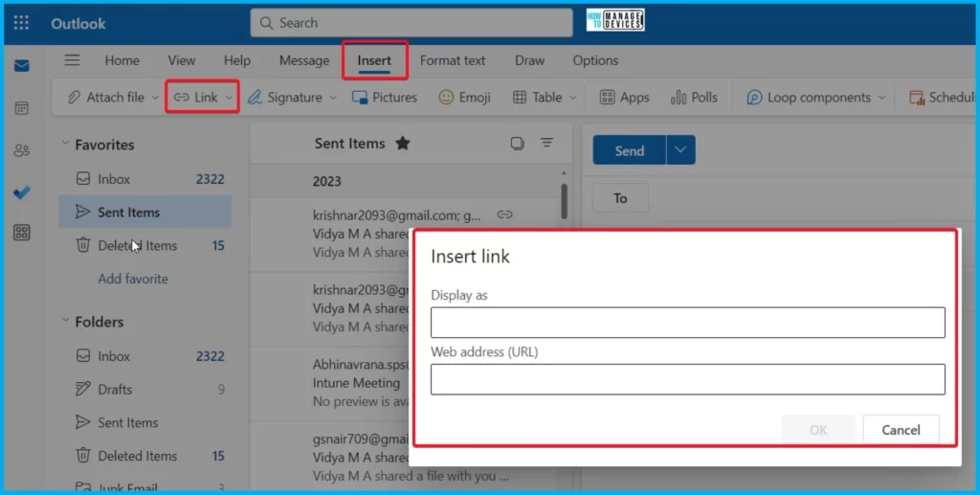Open Calendar from the left rail
The width and height of the screenshot is (980, 495).
(x=21, y=107)
